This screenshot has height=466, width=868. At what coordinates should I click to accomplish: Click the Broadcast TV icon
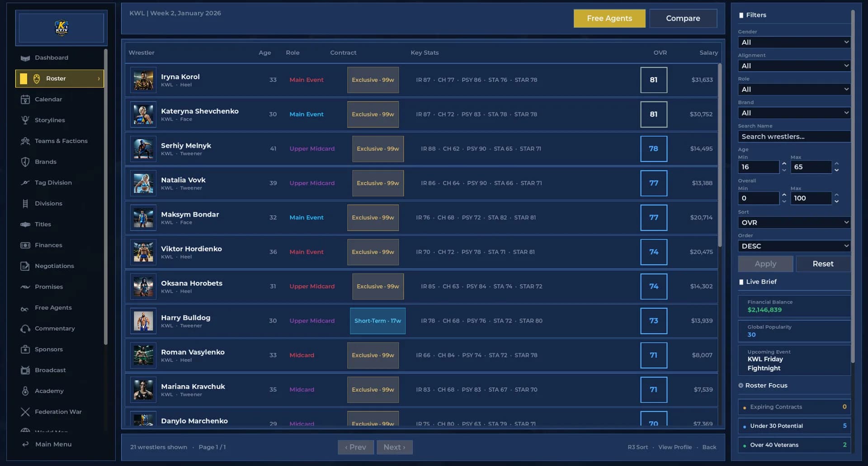click(x=25, y=370)
